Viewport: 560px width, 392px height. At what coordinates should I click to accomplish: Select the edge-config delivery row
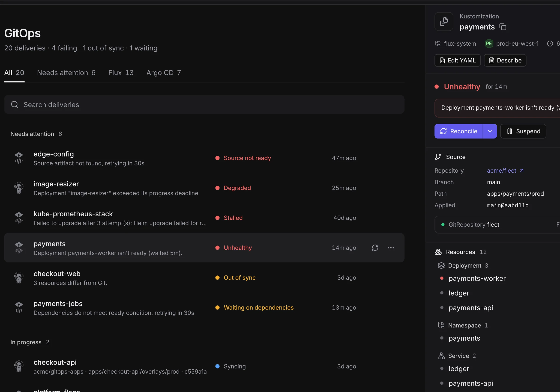coord(204,158)
